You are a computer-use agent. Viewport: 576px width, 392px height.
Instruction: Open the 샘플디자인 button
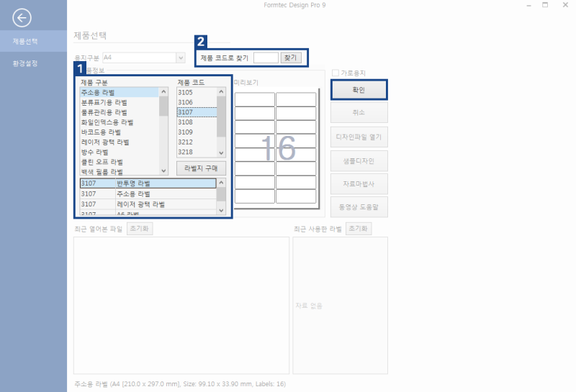[x=359, y=161]
